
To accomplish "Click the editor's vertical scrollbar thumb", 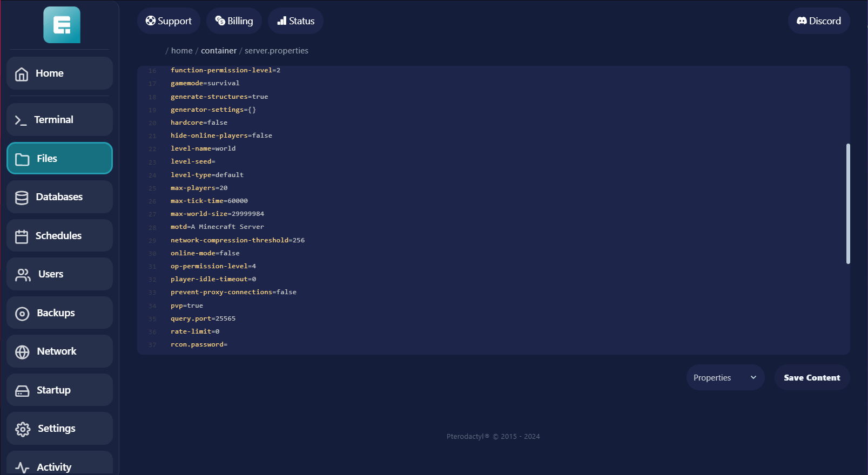I will [848, 203].
